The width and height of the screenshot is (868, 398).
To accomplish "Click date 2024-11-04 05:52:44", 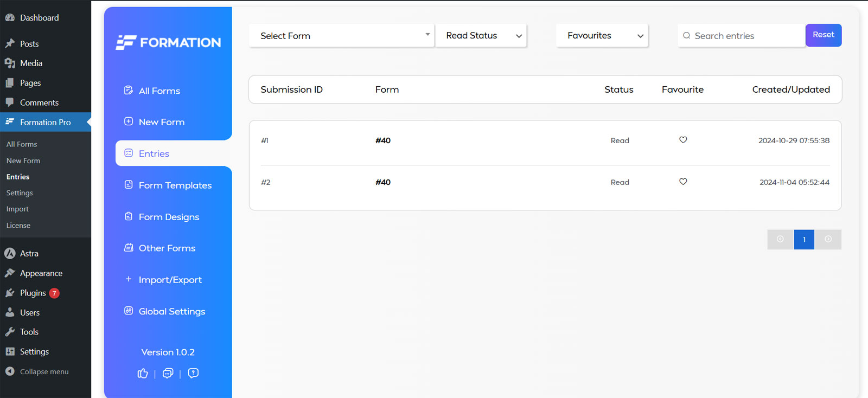I will (794, 182).
